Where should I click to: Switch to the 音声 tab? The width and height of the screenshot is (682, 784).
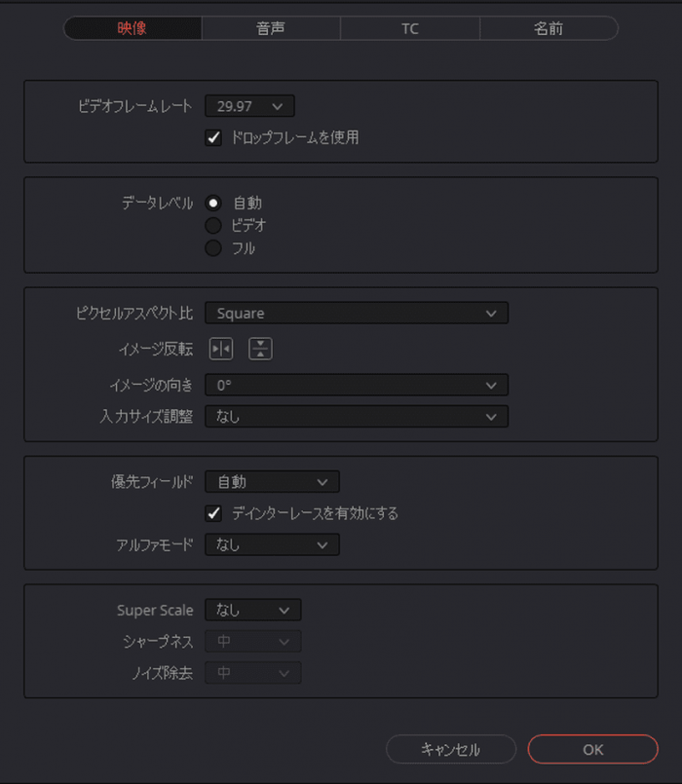271,28
